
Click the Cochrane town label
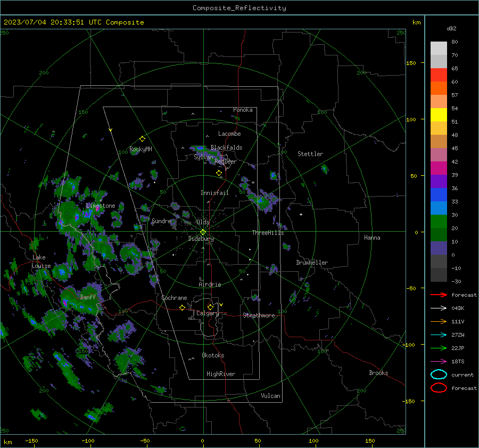click(174, 298)
